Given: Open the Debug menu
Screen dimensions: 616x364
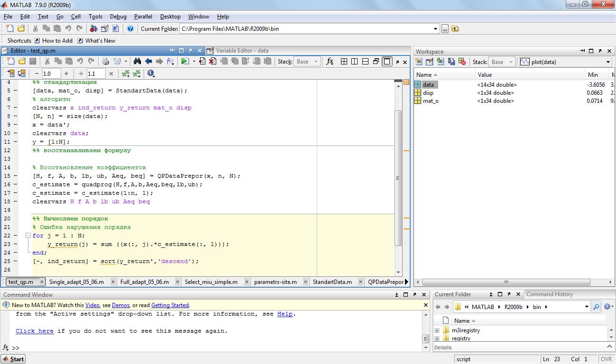Looking at the screenshot, I should [118, 17].
